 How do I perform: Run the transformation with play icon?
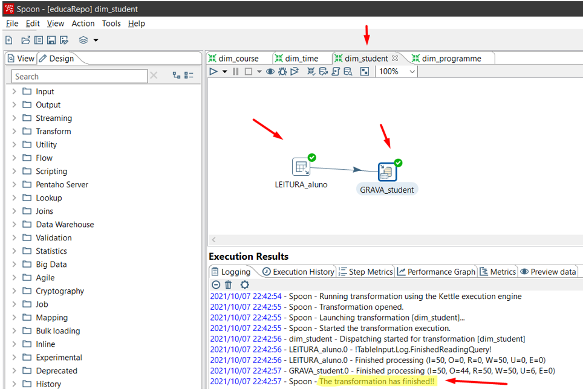click(213, 71)
